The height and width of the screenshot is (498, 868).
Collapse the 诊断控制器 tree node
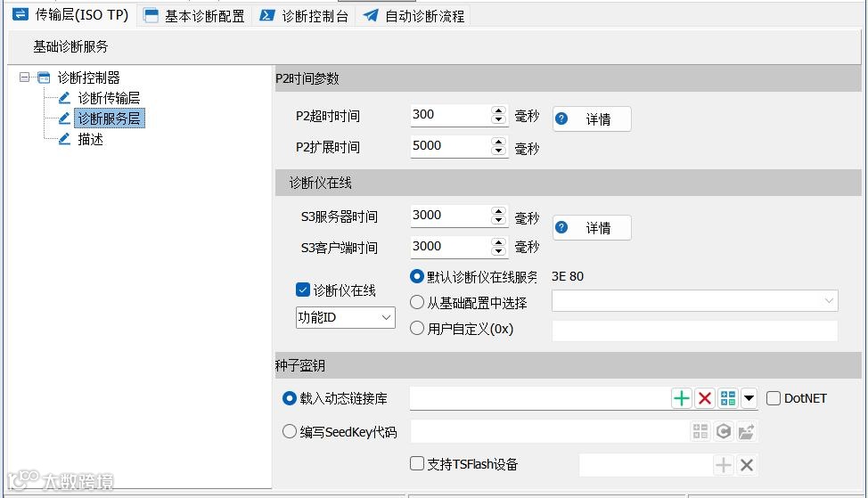(24, 78)
